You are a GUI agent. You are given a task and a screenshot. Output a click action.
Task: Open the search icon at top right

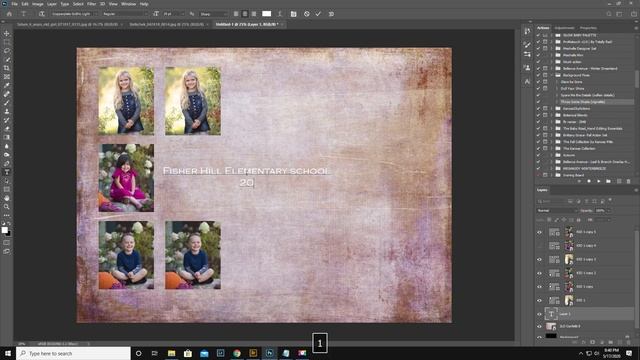coord(609,14)
